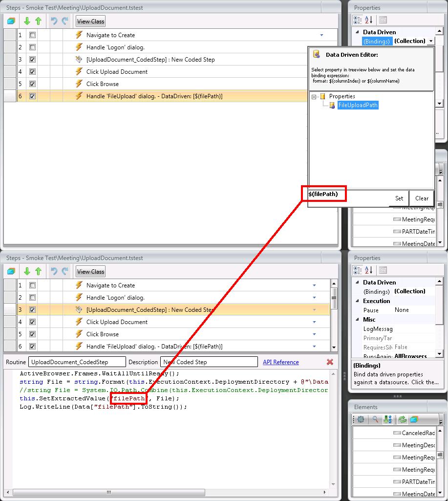Click gear settings icon in Elements toolbar
The image size is (448, 501).
click(361, 419)
